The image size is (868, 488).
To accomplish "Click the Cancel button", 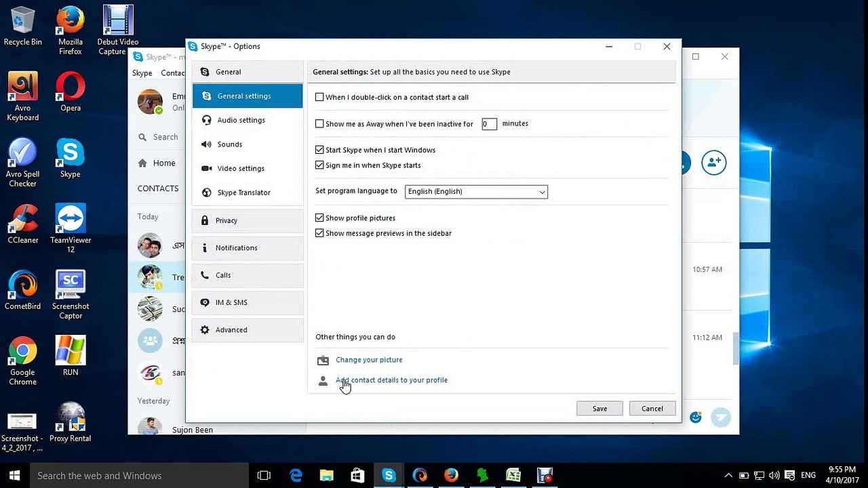I will 652,409.
